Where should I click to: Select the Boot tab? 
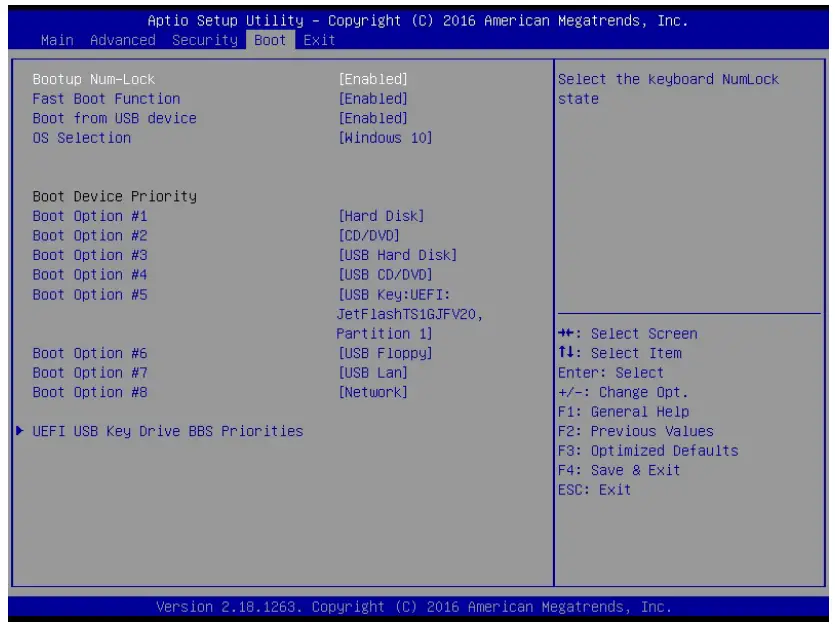coord(270,40)
